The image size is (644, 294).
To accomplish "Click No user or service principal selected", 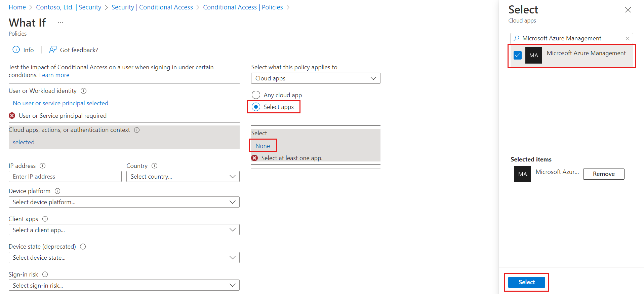I will [61, 103].
